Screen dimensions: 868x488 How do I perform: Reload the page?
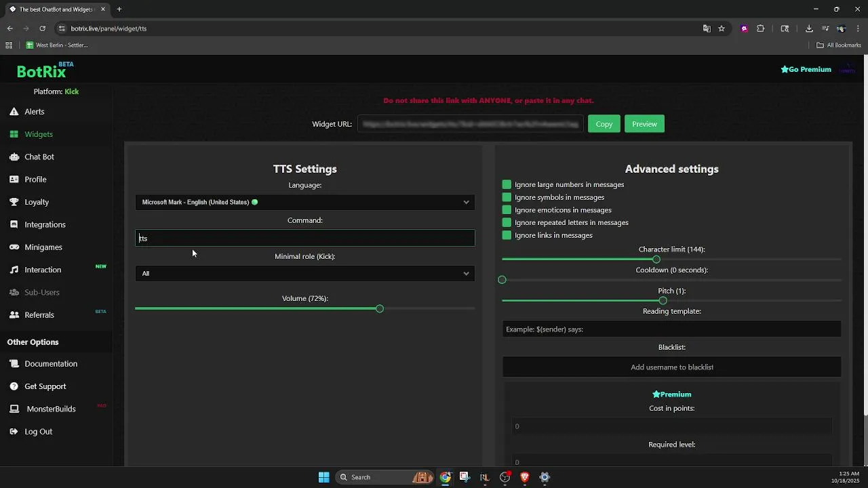[x=42, y=28]
